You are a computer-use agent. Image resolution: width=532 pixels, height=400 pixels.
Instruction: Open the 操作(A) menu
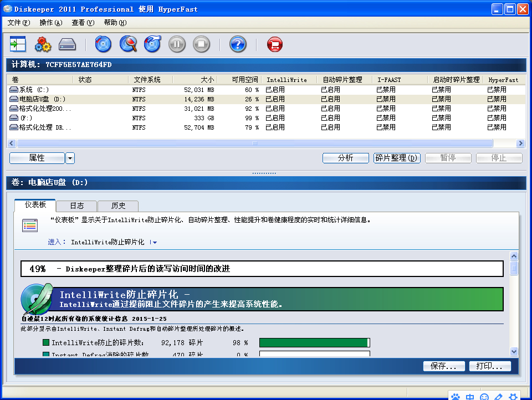pyautogui.click(x=51, y=23)
